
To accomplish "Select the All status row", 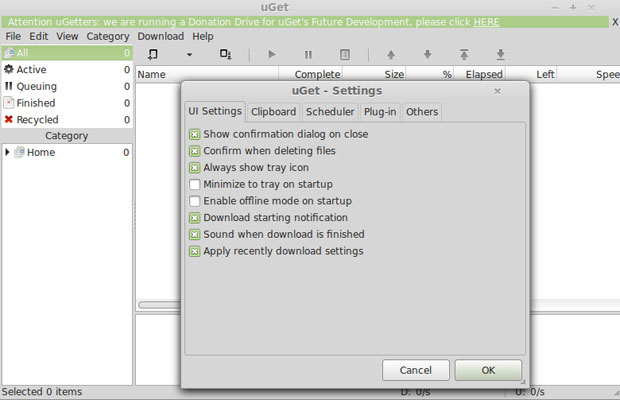I will [x=67, y=53].
